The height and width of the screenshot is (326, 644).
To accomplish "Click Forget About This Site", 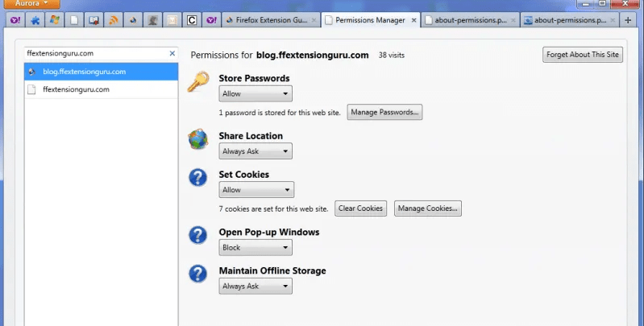I will tap(583, 55).
